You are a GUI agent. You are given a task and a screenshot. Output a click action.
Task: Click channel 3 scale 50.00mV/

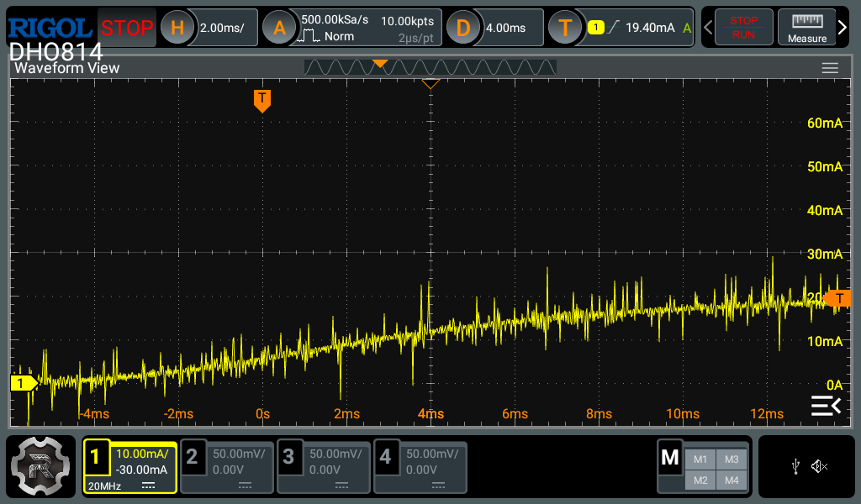click(x=335, y=454)
